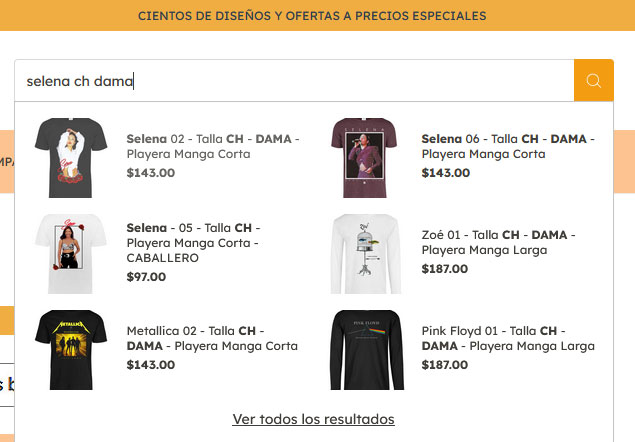Open Zoé 01 Playera Manga Larga result
The image size is (635, 442).
coord(498,242)
